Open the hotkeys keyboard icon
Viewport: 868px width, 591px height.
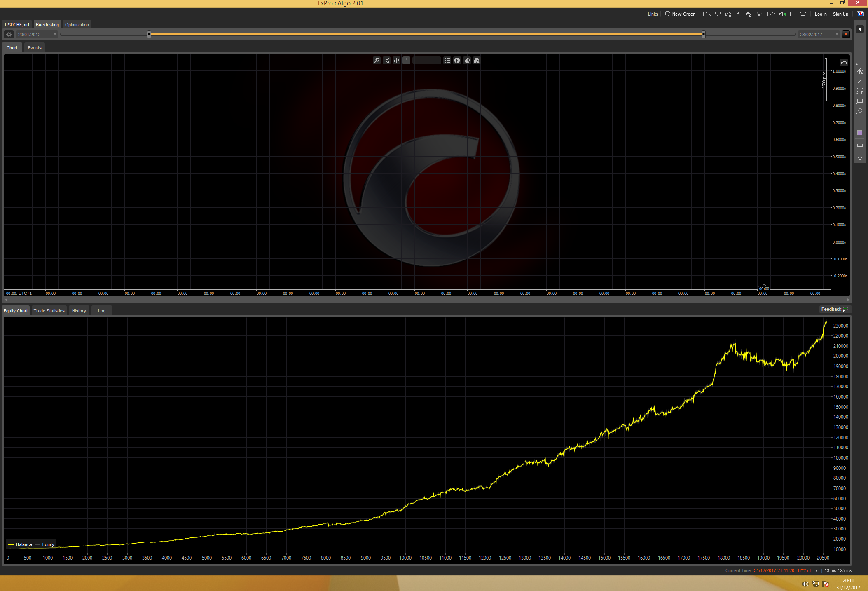coord(759,14)
